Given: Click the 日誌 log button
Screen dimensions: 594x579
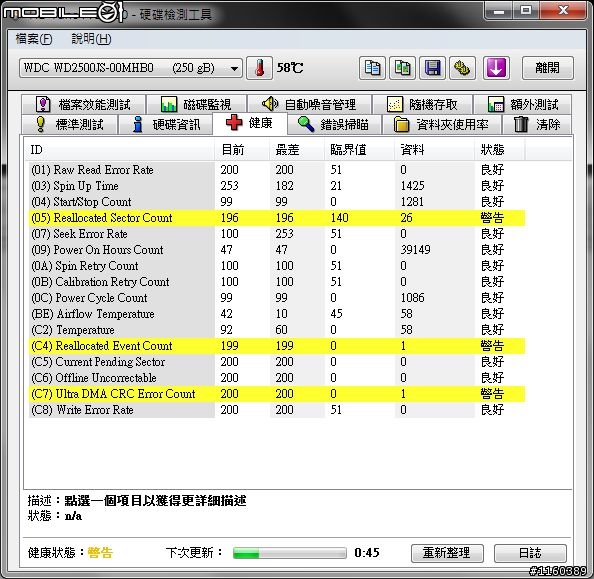Looking at the screenshot, I should 530,553.
